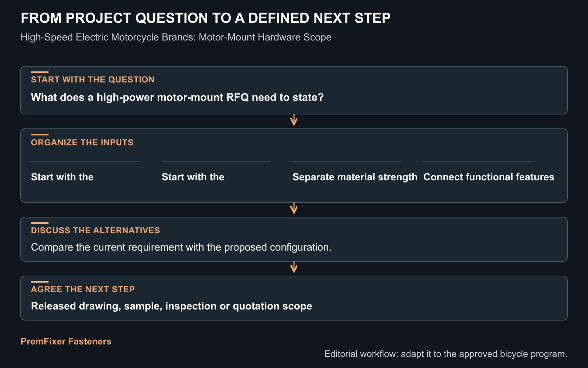The width and height of the screenshot is (588, 368).
Task: Click the arrow below Organize the Inputs
Action: pyautogui.click(x=294, y=209)
